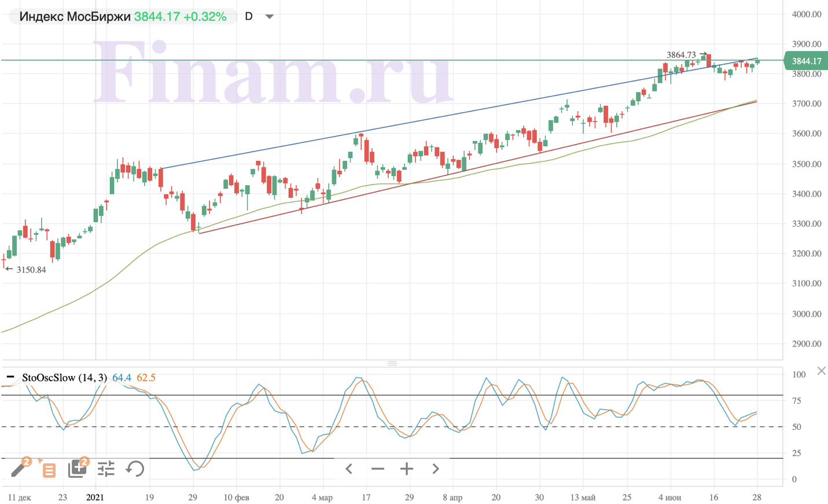
Task: Click the 2021 date label on the time axis
Action: click(95, 497)
